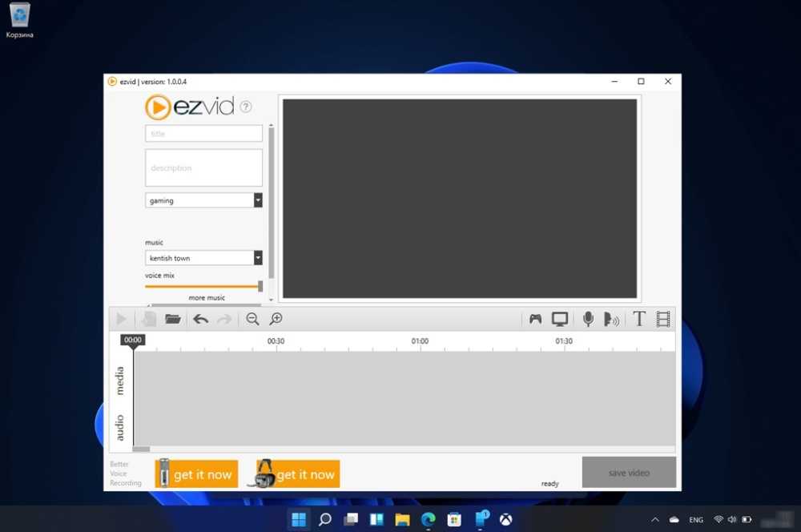Add text slide with T icon
801x532 pixels.
tap(638, 319)
